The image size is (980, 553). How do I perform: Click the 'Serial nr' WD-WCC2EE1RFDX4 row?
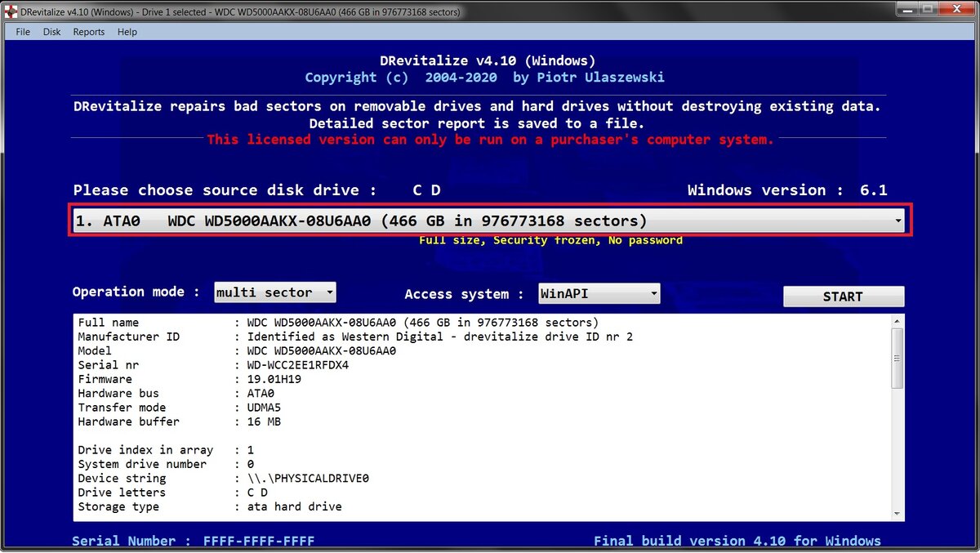click(213, 365)
